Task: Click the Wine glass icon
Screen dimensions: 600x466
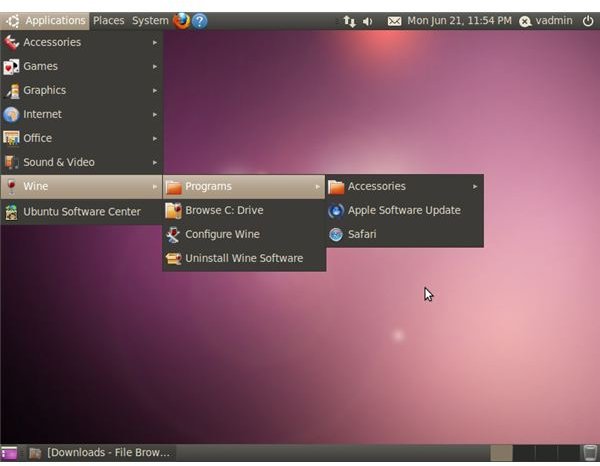Action: tap(11, 186)
